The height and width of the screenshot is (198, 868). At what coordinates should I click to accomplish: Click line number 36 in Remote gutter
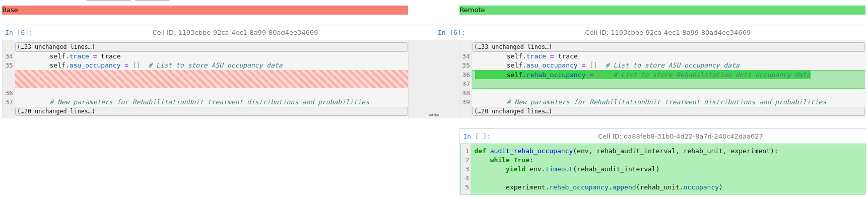(x=466, y=75)
